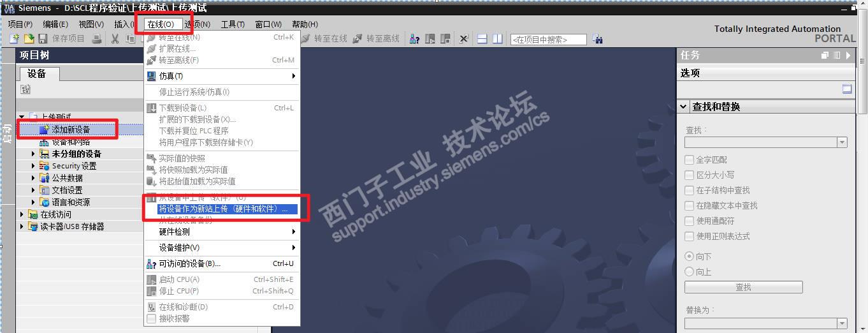Click the arrow icon in 任务 header
The width and height of the screenshot is (868, 333).
pos(848,56)
